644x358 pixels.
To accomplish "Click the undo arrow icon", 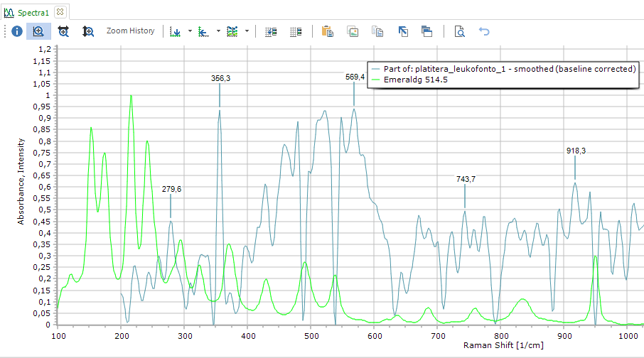I will coord(484,31).
